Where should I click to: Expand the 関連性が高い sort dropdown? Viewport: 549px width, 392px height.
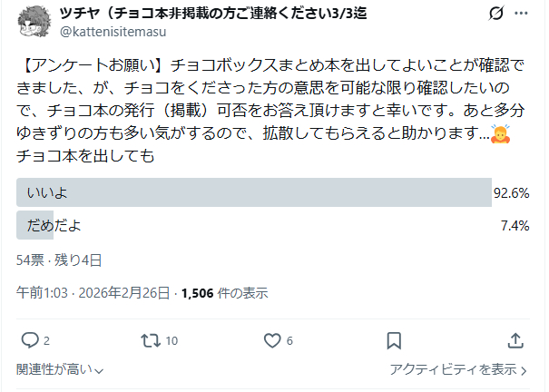point(61,369)
